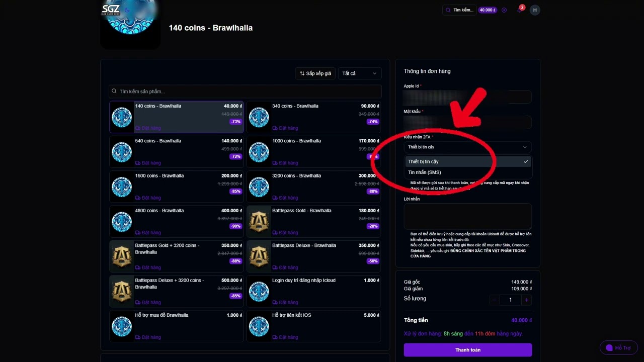Click the Lời nhắn message textarea
The image size is (644, 362).
(x=467, y=217)
